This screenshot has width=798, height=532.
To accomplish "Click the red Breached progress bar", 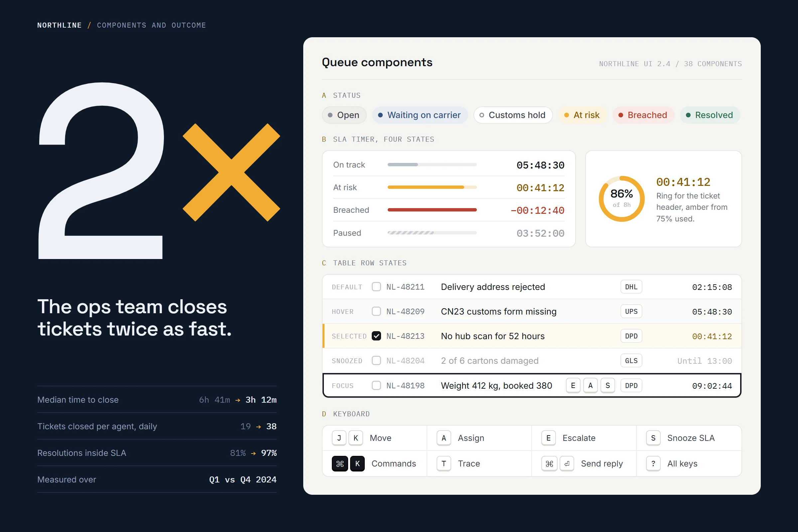I will [x=432, y=210].
